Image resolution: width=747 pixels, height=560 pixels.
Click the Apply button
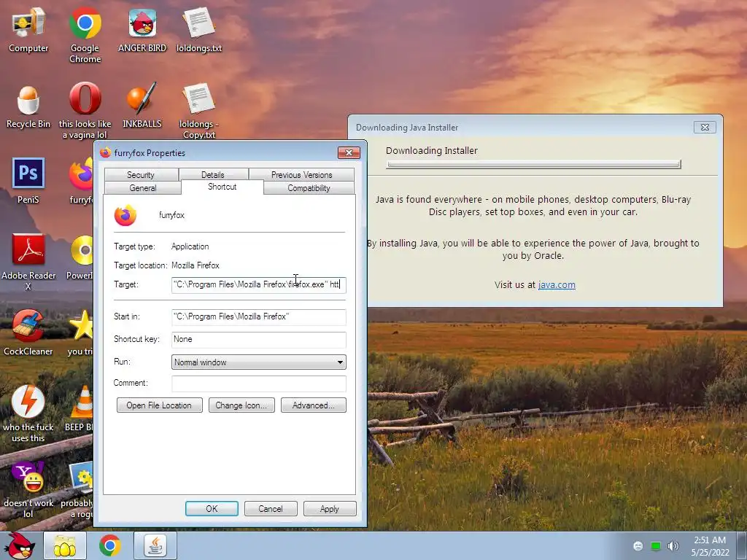click(x=330, y=508)
